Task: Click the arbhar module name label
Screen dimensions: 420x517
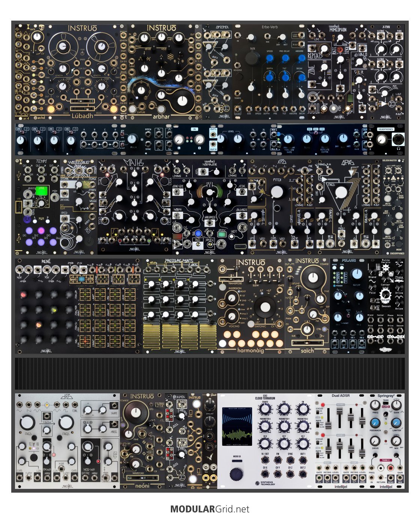Action: 161,116
